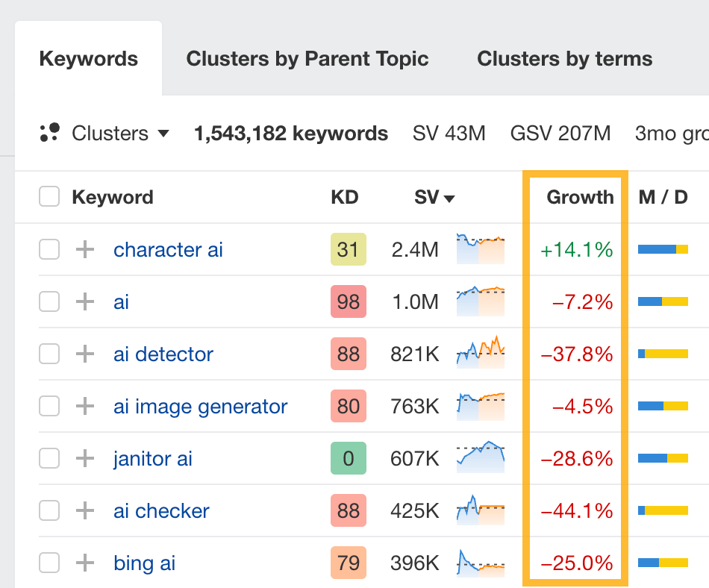The image size is (709, 588).
Task: Tick the checkbox beside ai image generator
Action: pos(49,406)
